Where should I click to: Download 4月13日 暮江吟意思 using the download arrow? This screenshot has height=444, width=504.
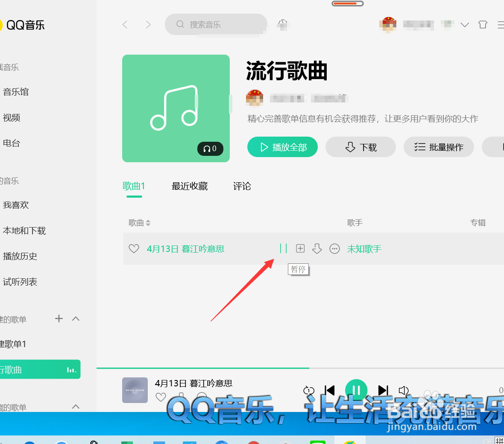(317, 248)
